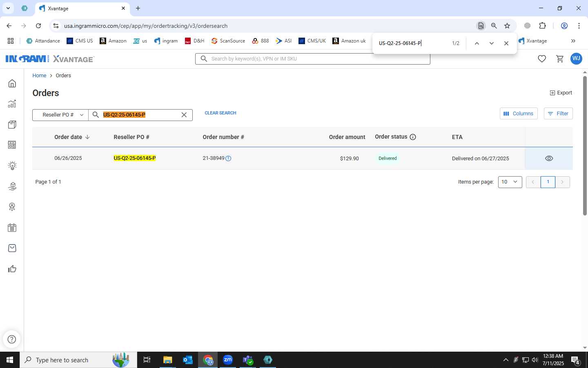Open the storefront grid icon in sidebar
Viewport: 588px width, 368px height.
[x=12, y=145]
